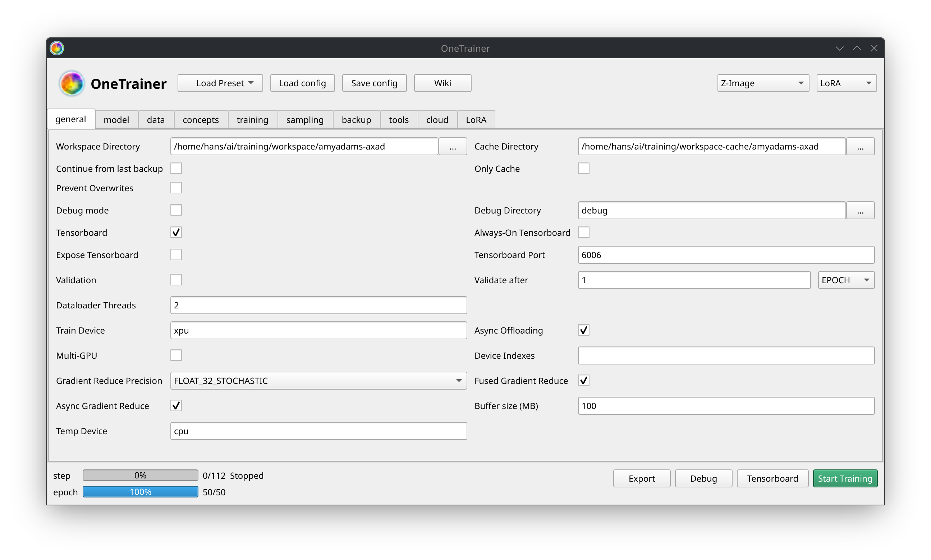Go to the training tab

click(252, 120)
